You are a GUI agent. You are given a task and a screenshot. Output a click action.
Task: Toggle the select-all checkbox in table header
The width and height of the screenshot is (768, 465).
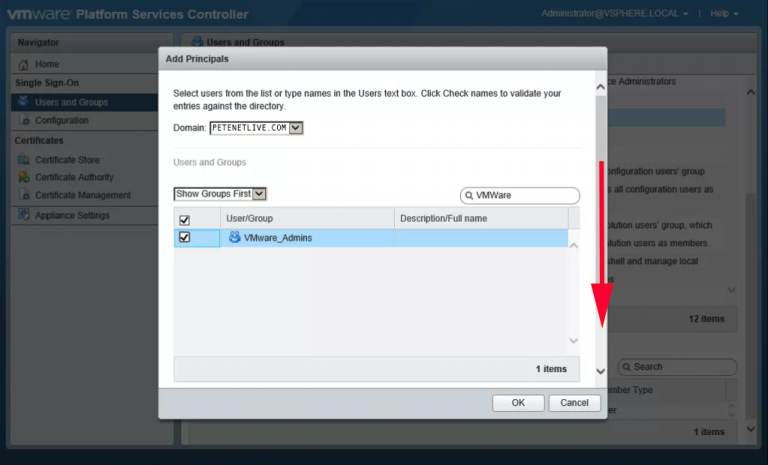coord(184,220)
